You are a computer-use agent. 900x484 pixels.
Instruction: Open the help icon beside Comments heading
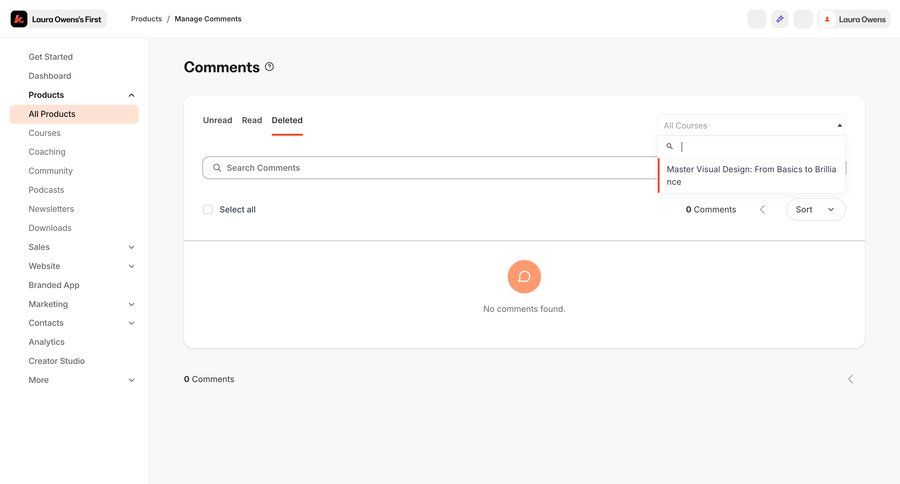click(269, 67)
